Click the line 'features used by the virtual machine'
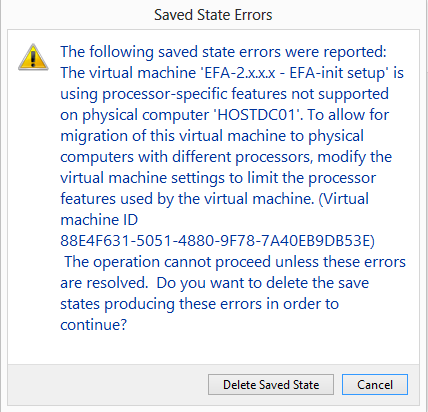 tap(187, 199)
